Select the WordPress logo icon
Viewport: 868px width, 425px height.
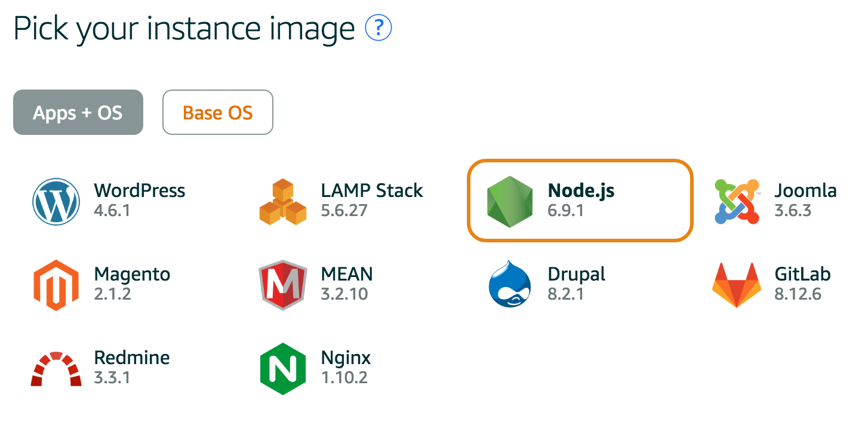coord(56,202)
